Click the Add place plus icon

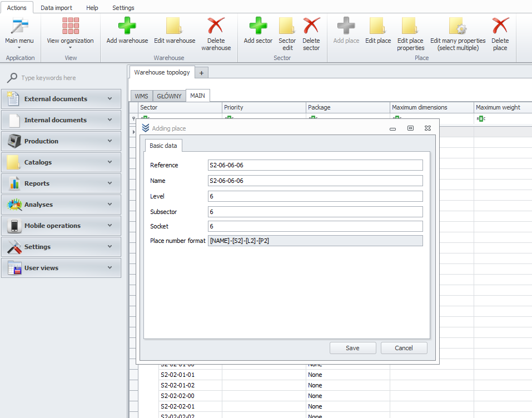(x=346, y=26)
